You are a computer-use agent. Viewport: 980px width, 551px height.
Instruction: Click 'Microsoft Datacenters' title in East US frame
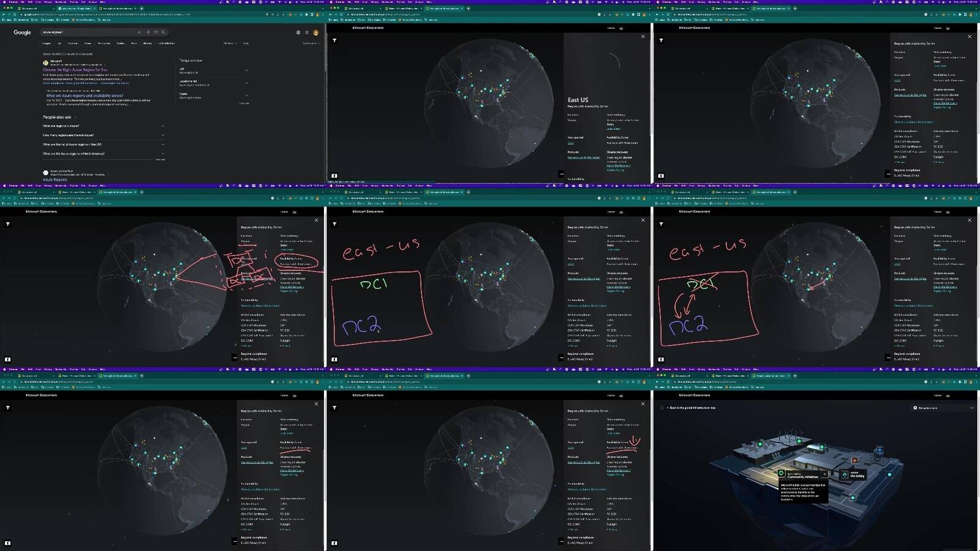pyautogui.click(x=367, y=28)
